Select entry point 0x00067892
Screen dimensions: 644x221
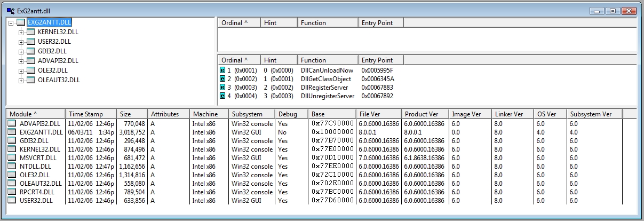[378, 96]
